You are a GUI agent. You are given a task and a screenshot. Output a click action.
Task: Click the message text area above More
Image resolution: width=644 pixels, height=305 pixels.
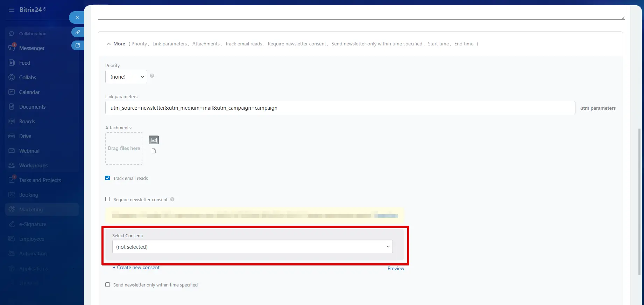(361, 12)
